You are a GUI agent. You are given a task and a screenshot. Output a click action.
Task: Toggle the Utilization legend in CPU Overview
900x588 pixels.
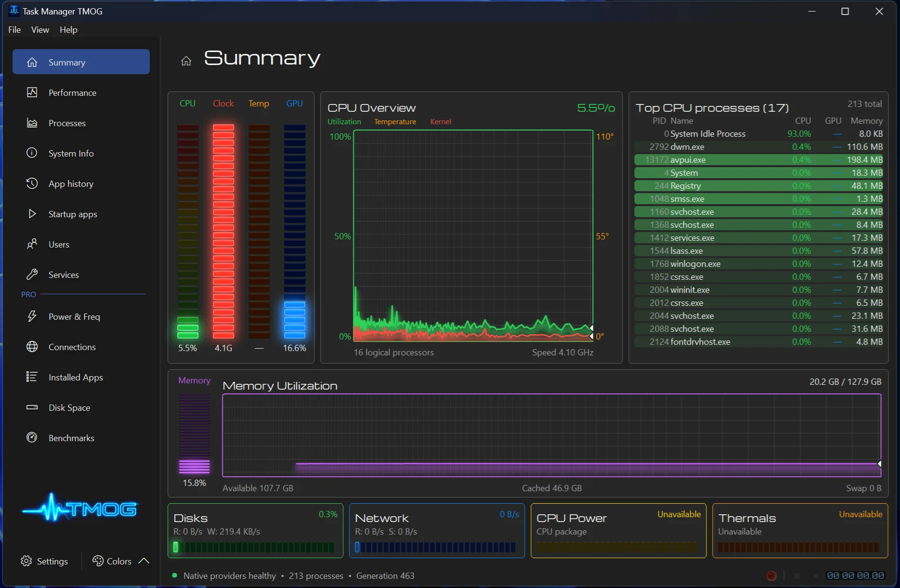344,122
